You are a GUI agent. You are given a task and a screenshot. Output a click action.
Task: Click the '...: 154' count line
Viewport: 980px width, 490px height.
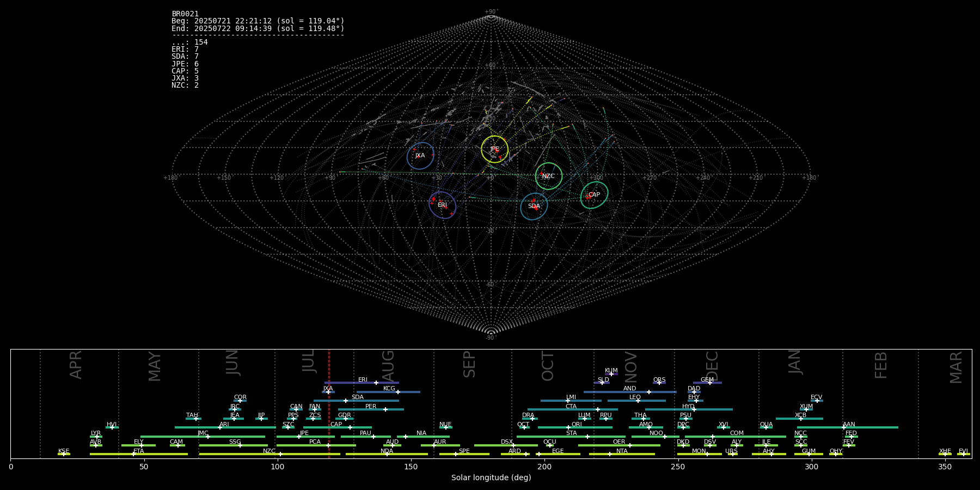click(x=189, y=42)
